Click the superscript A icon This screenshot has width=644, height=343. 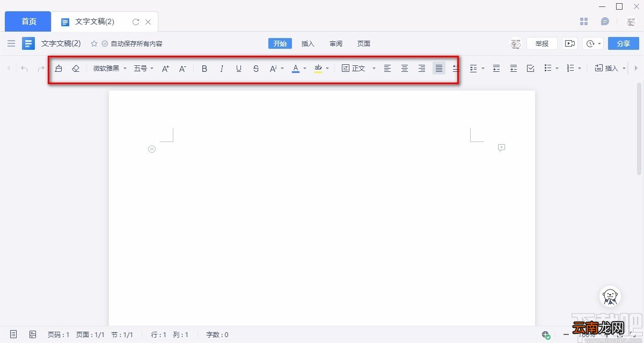(x=273, y=69)
